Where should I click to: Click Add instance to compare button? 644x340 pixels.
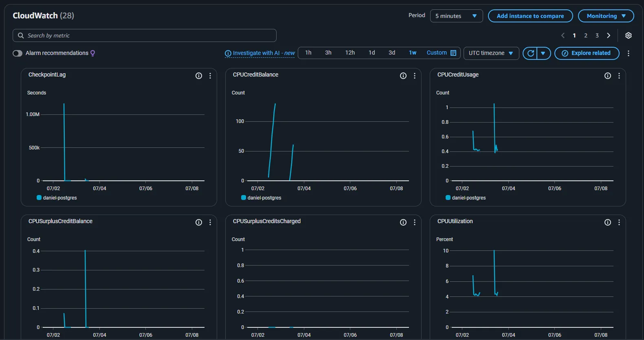pyautogui.click(x=530, y=16)
